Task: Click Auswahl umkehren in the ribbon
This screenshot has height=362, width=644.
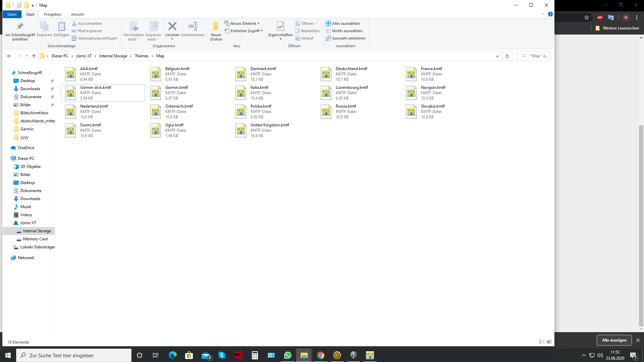Action: [x=345, y=38]
